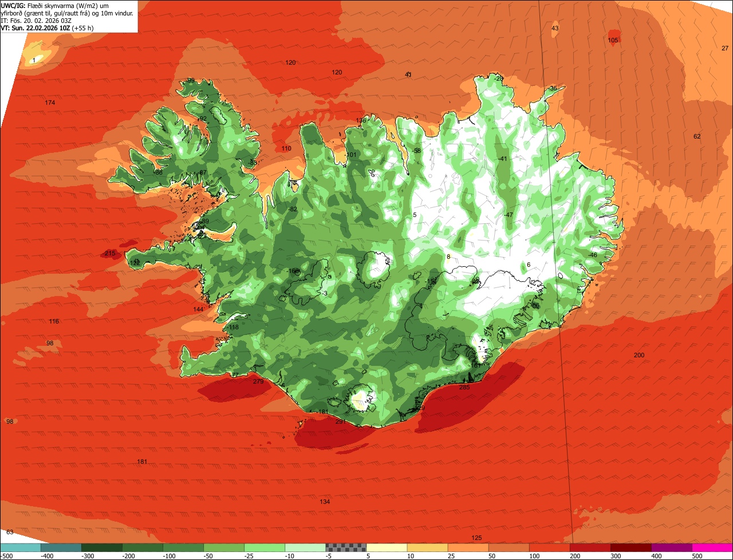This screenshot has height=560, width=733.
Task: Click the map value '136' at the north coast
Action: [361, 120]
